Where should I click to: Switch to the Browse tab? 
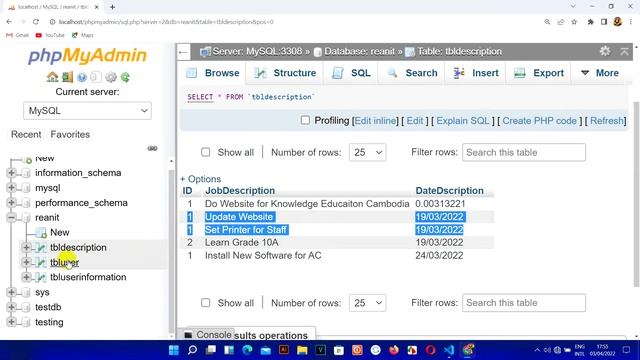(x=213, y=73)
